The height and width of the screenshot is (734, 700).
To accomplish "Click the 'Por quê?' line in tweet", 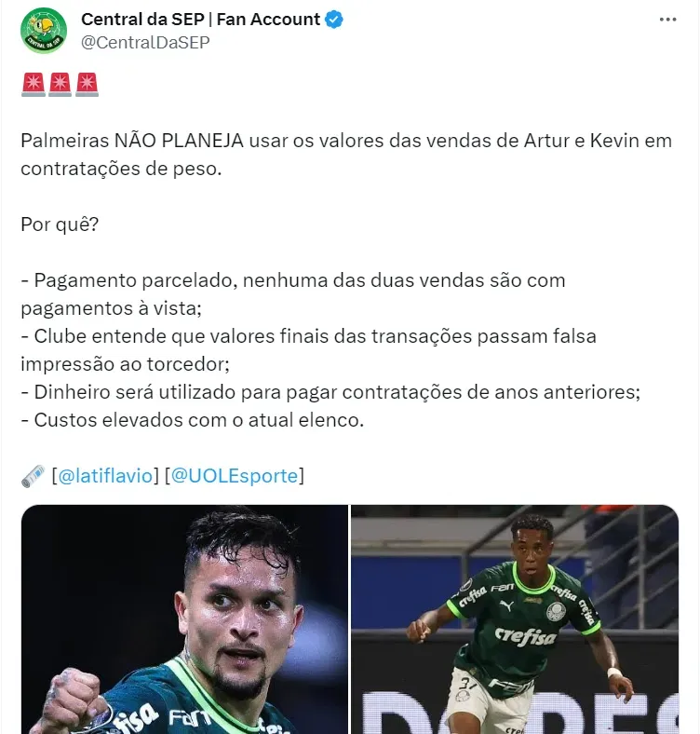I will pos(60,224).
